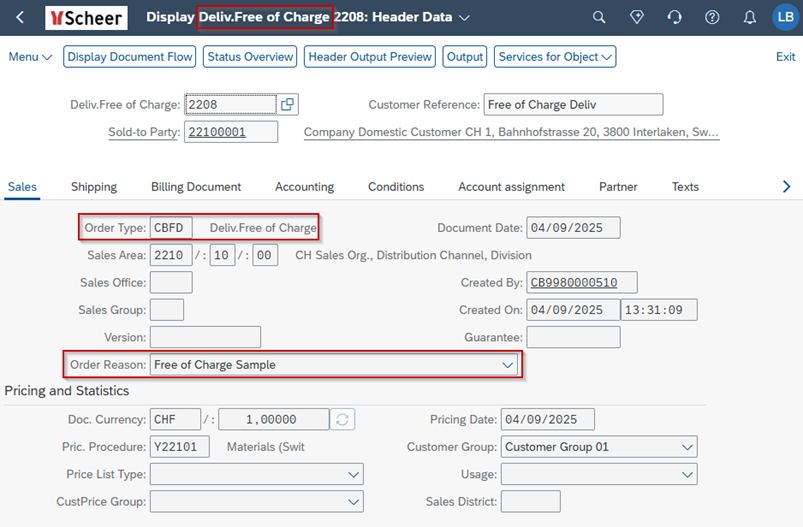This screenshot has height=527, width=803.
Task: Click the distribution channel 10 field
Action: (x=222, y=255)
